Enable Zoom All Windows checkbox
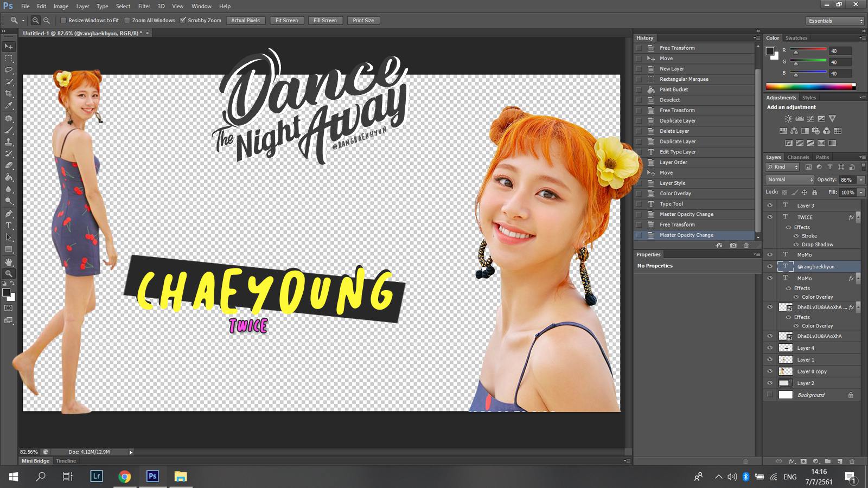868x488 pixels. coord(127,21)
